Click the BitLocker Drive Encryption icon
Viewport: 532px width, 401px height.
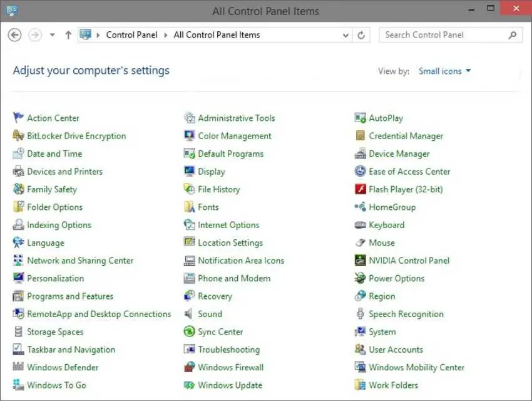(x=18, y=135)
